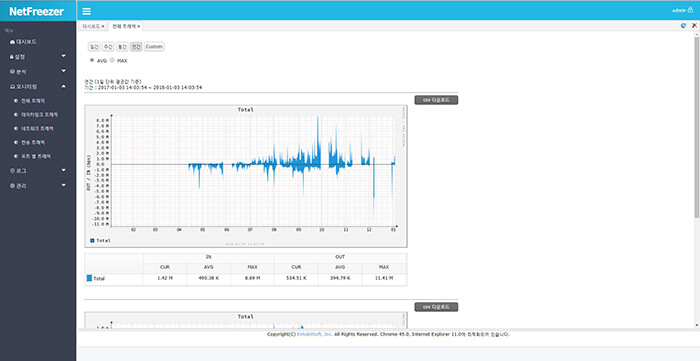Click the Custom period button
Screen dimensions: 700x361
coord(154,46)
